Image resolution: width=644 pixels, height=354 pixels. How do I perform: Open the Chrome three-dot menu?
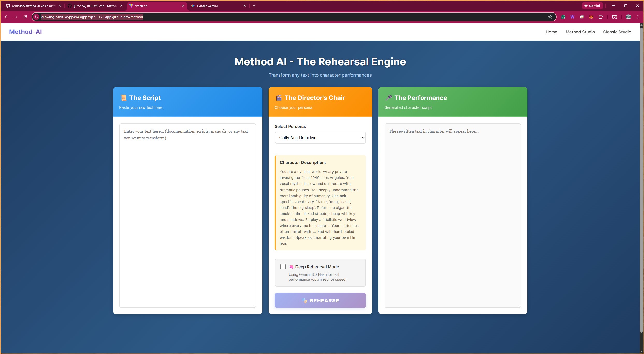pyautogui.click(x=638, y=17)
